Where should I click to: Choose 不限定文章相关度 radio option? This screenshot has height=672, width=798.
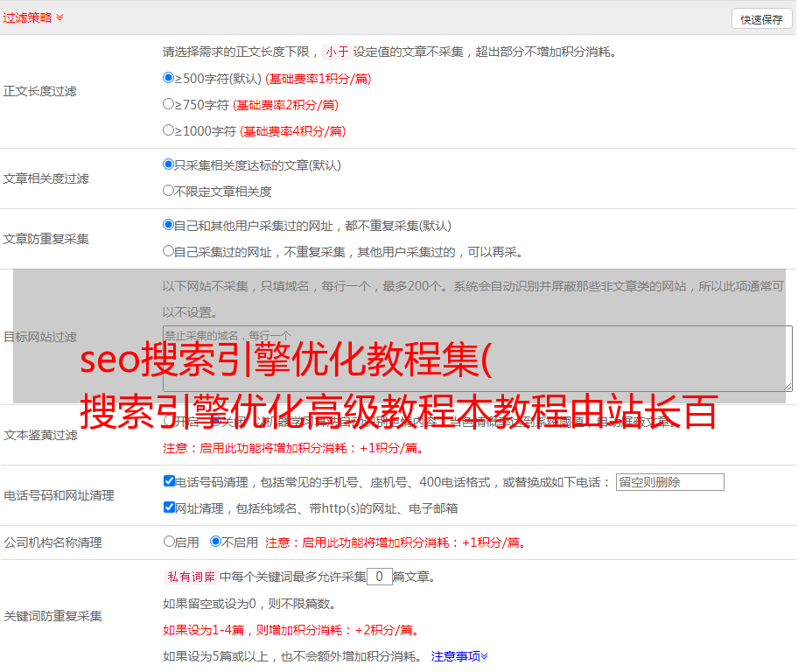coord(169,190)
